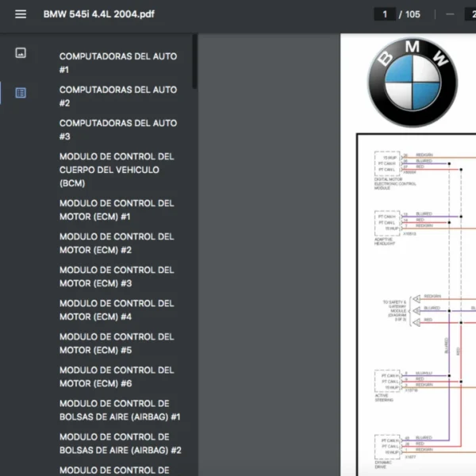
Task: Click the page number input field
Action: tap(386, 14)
